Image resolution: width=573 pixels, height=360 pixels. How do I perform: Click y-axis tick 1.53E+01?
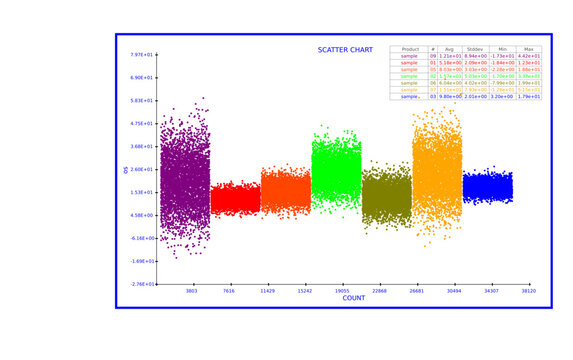(x=142, y=192)
